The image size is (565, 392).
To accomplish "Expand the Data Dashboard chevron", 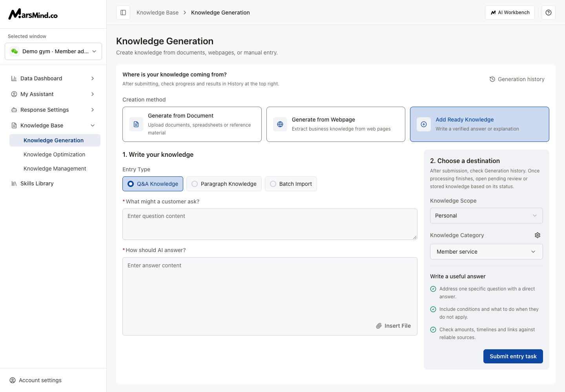I will point(93,78).
